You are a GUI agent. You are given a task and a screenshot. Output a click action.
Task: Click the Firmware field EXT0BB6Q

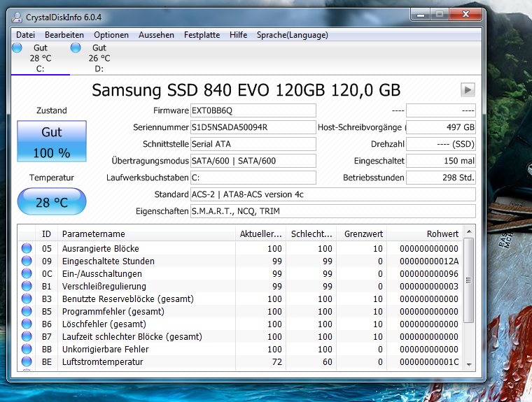tap(253, 110)
